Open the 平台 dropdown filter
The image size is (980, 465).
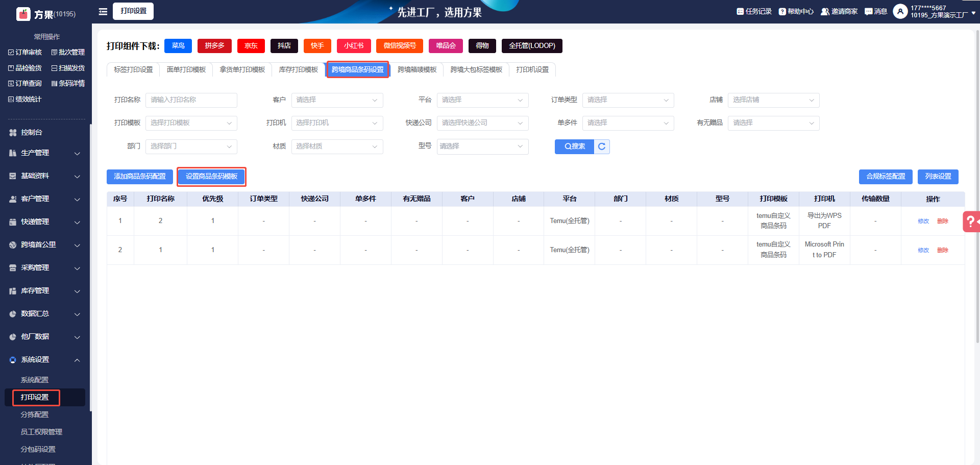tap(482, 100)
